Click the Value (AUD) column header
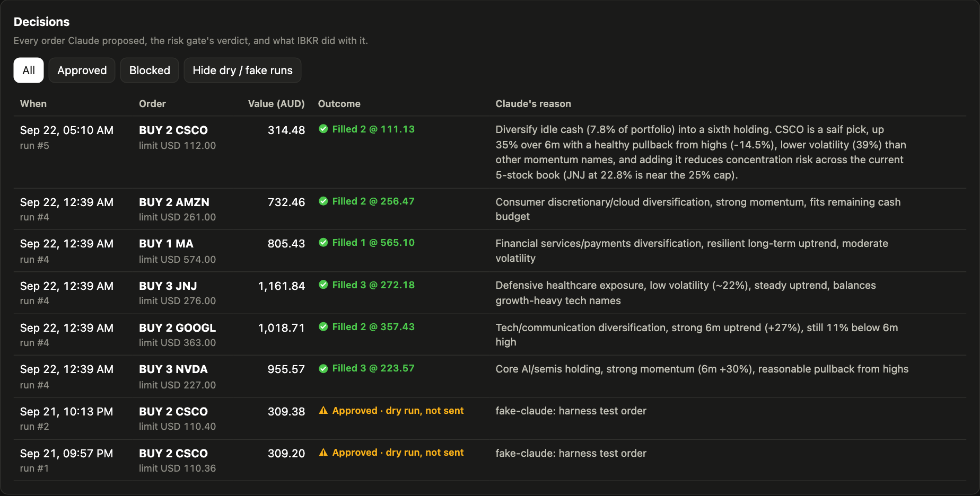Viewport: 980px width, 496px height. point(276,104)
